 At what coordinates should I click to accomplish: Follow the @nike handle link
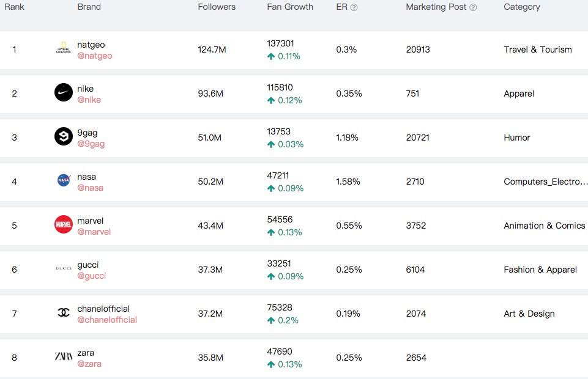point(89,100)
